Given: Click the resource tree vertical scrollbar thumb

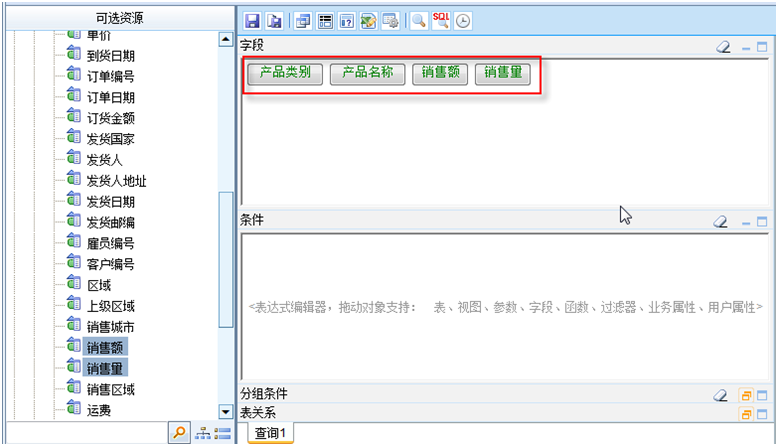Looking at the screenshot, I should (226, 259).
